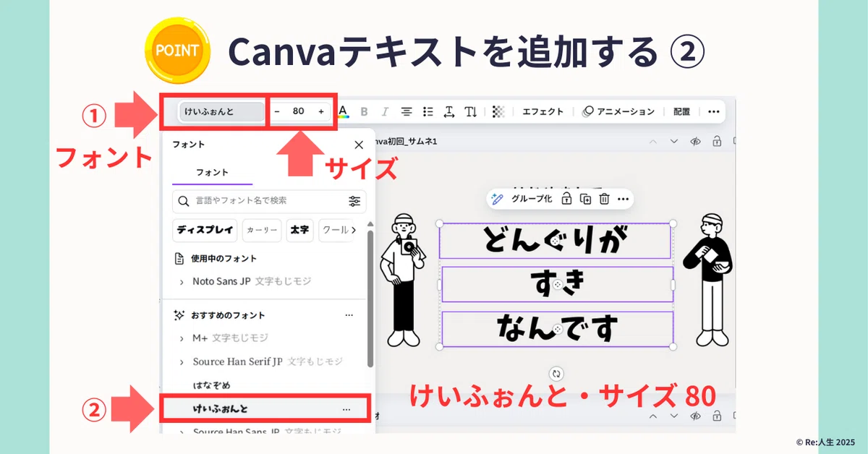Duplicate the selection from the floating toolbar
The image size is (868, 454).
tap(586, 199)
